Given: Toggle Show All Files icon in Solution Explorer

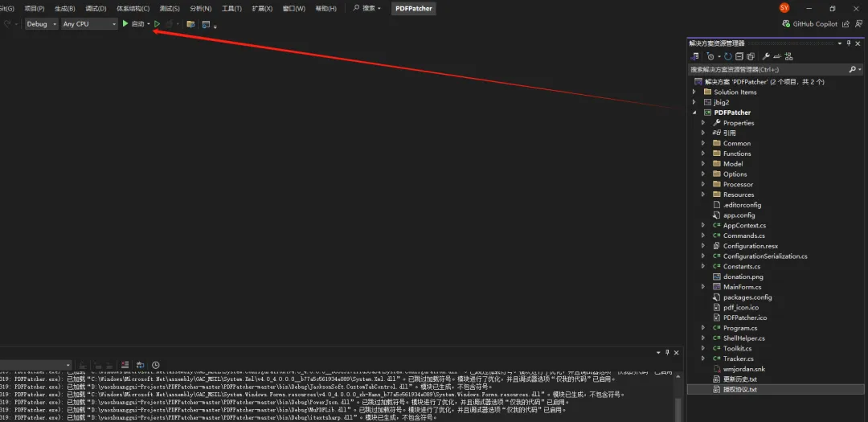Looking at the screenshot, I should click(x=751, y=56).
